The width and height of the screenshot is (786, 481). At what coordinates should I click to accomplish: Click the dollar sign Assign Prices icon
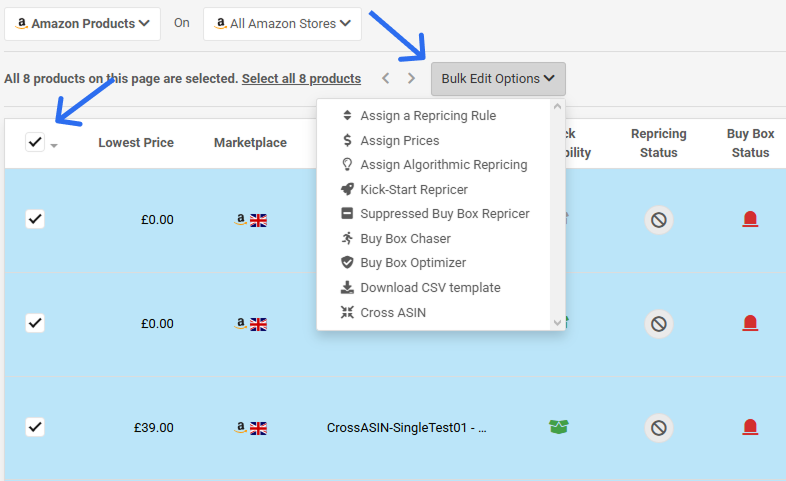[347, 140]
